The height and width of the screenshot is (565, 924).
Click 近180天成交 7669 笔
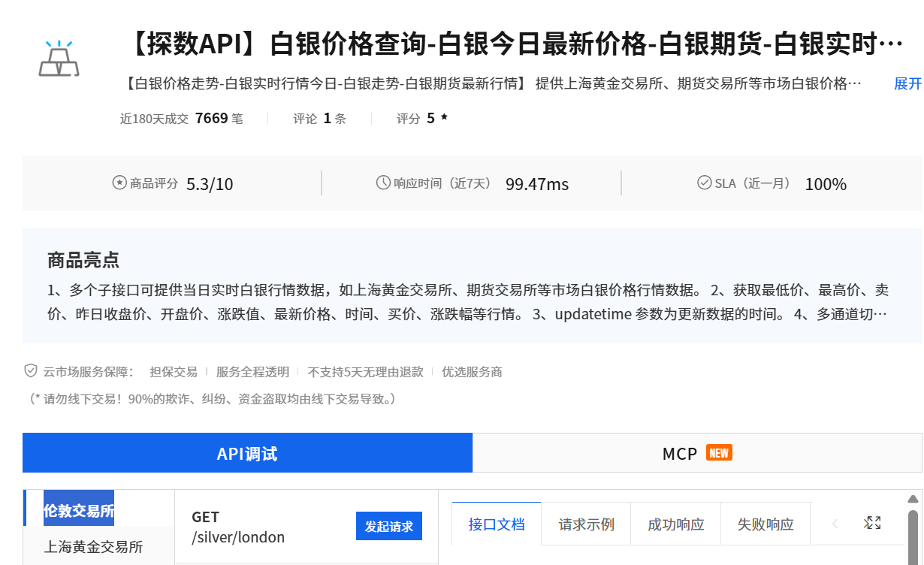[181, 118]
